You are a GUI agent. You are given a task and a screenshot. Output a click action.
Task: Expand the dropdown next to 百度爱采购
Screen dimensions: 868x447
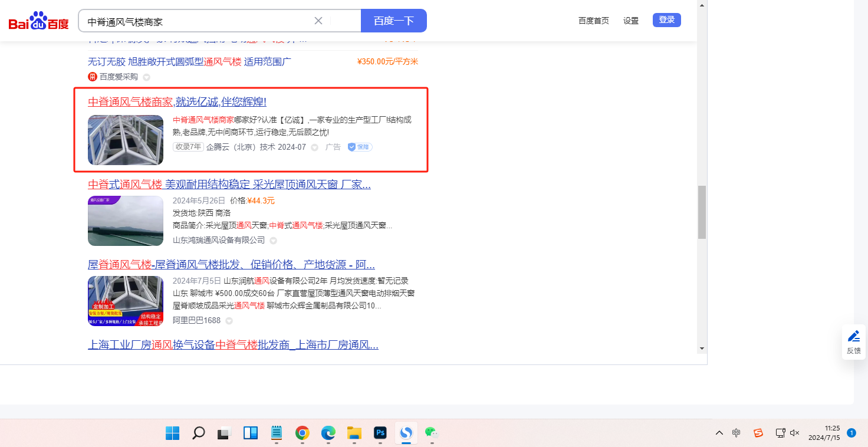tap(147, 77)
